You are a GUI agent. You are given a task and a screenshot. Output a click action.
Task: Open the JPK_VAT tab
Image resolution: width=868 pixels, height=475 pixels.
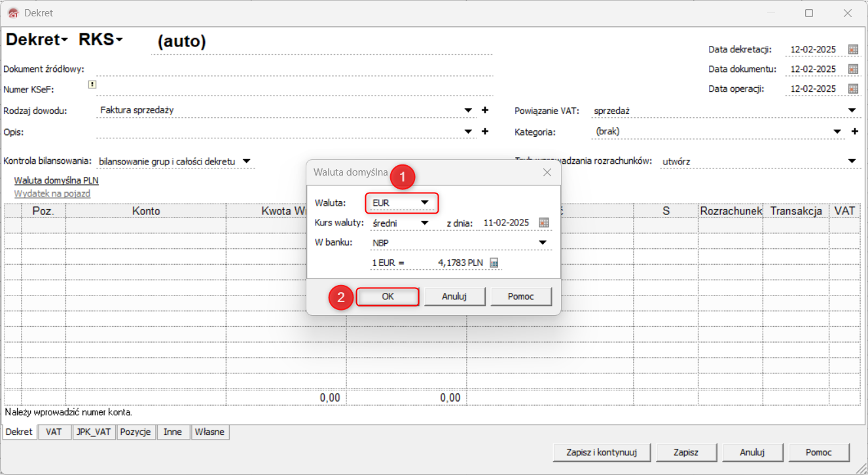[x=94, y=432]
